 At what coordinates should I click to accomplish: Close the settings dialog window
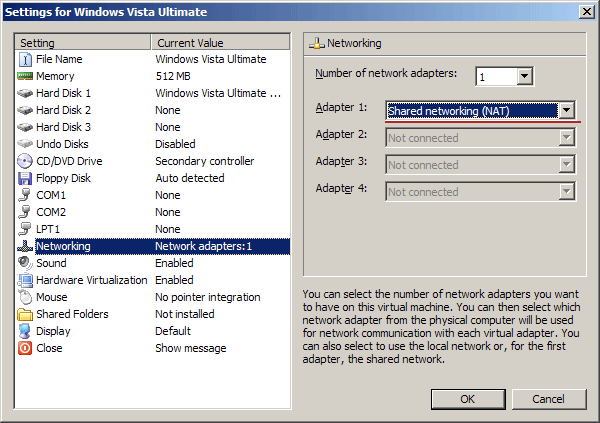tap(584, 12)
